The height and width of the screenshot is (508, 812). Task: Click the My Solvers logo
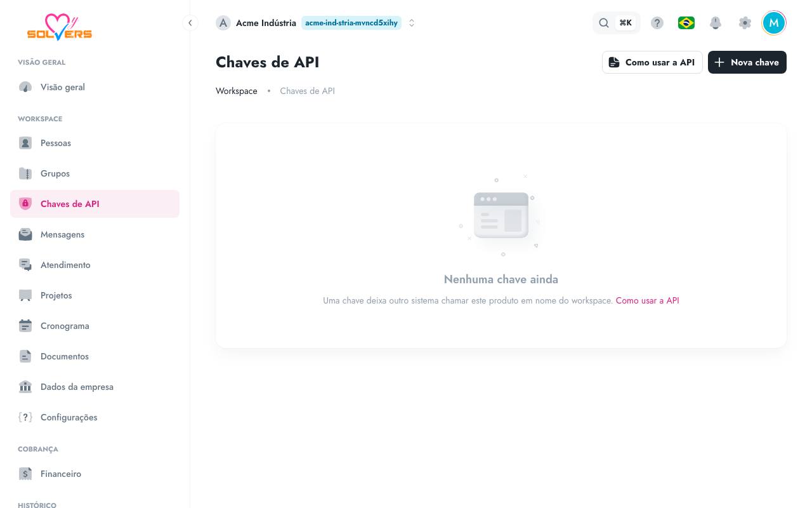tap(60, 27)
